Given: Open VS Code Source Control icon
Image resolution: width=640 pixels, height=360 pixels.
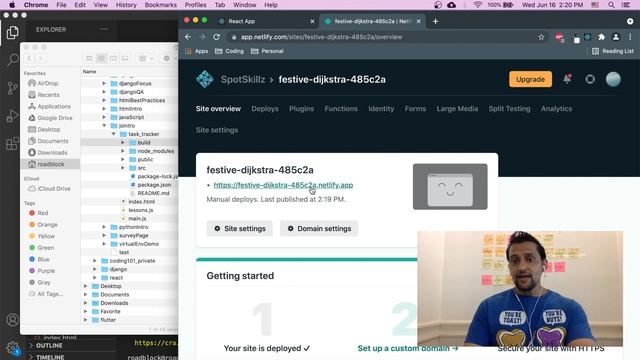Looking at the screenshot, I should pos(12,88).
